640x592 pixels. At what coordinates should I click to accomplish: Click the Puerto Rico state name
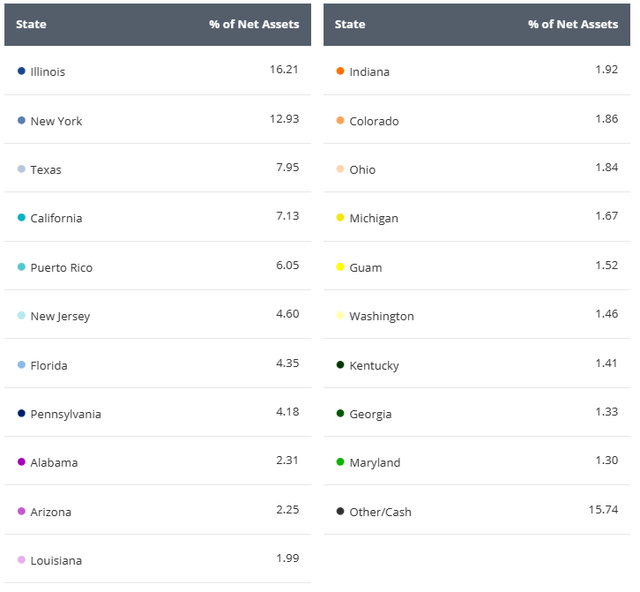point(61,267)
